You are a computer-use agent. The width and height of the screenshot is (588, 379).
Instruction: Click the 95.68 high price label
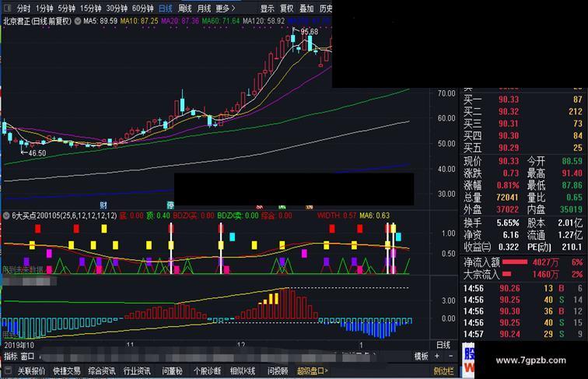310,32
